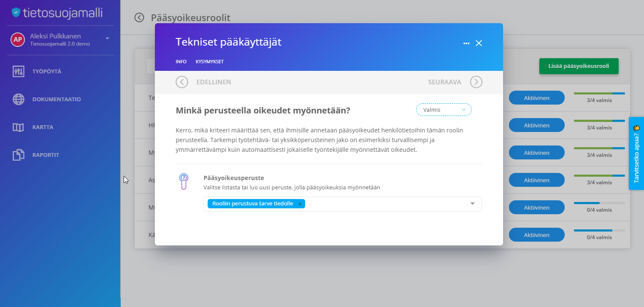Image resolution: width=644 pixels, height=307 pixels.
Task: Open the Valmis status dropdown
Action: tap(444, 110)
